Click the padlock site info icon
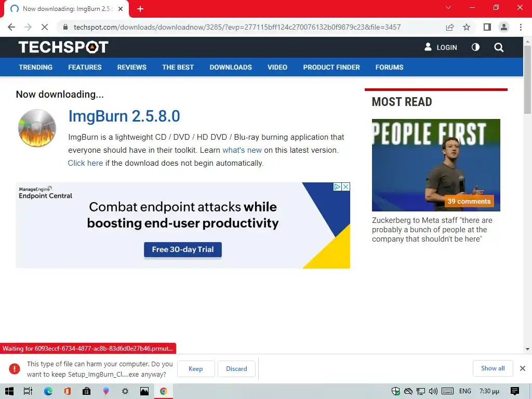Screen dimensions: 532x399 coord(65,27)
